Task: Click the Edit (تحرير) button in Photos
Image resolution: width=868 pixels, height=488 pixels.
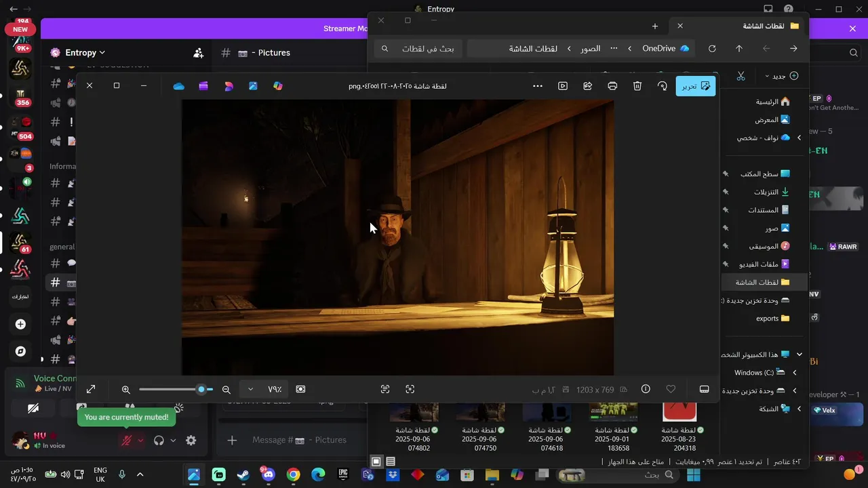Action: coord(695,86)
